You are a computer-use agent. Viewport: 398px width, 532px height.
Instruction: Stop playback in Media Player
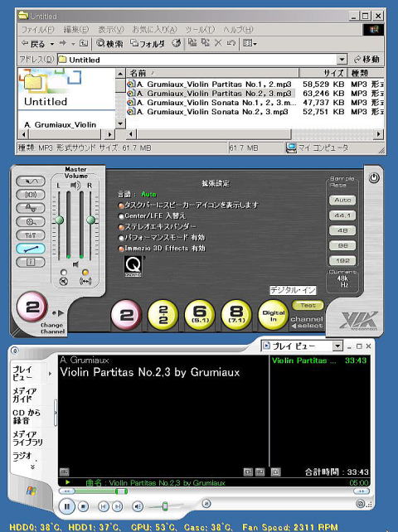(83, 506)
